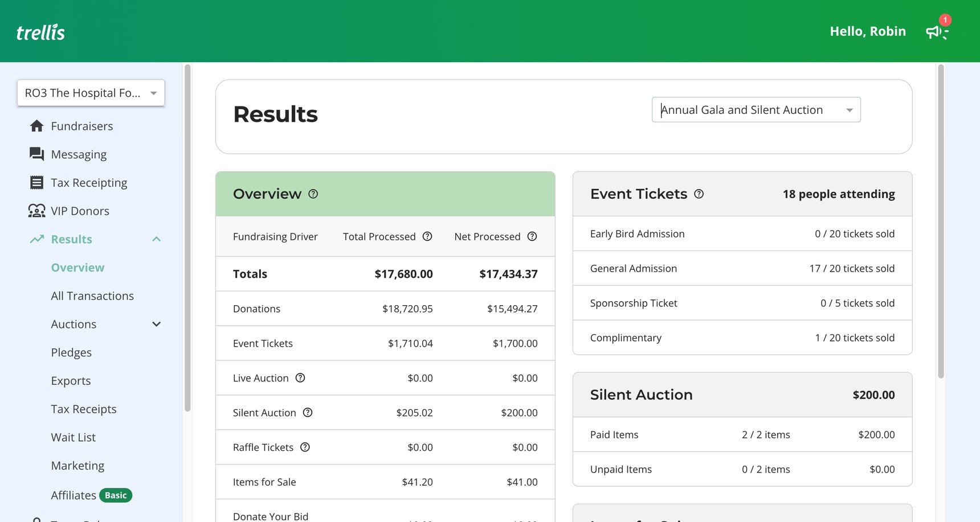The image size is (980, 522).
Task: Open the Pledges section
Action: 71,352
